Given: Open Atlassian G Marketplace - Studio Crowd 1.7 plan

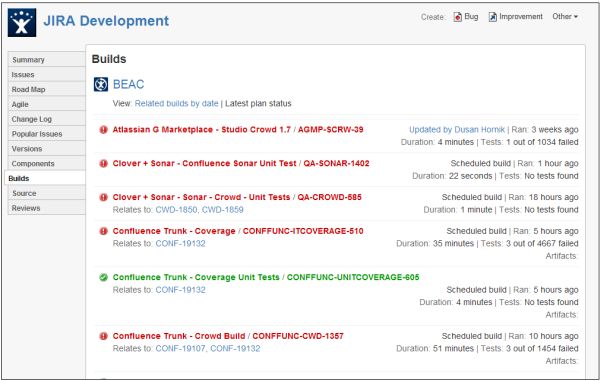Looking at the screenshot, I should coord(202,130).
